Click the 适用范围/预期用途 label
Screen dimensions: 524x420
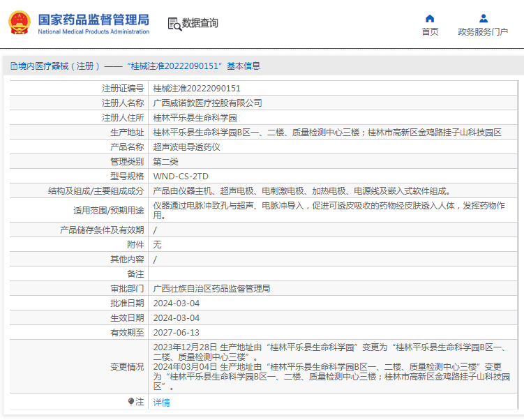pos(109,211)
